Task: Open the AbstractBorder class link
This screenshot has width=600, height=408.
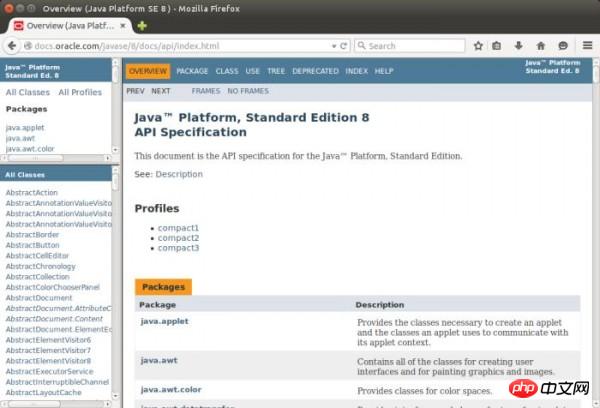Action: (33, 235)
